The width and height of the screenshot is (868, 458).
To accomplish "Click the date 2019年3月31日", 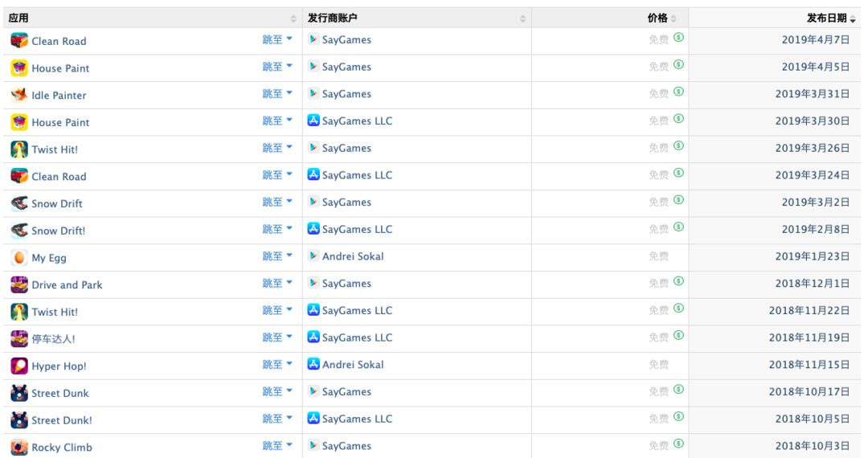I will [x=812, y=94].
